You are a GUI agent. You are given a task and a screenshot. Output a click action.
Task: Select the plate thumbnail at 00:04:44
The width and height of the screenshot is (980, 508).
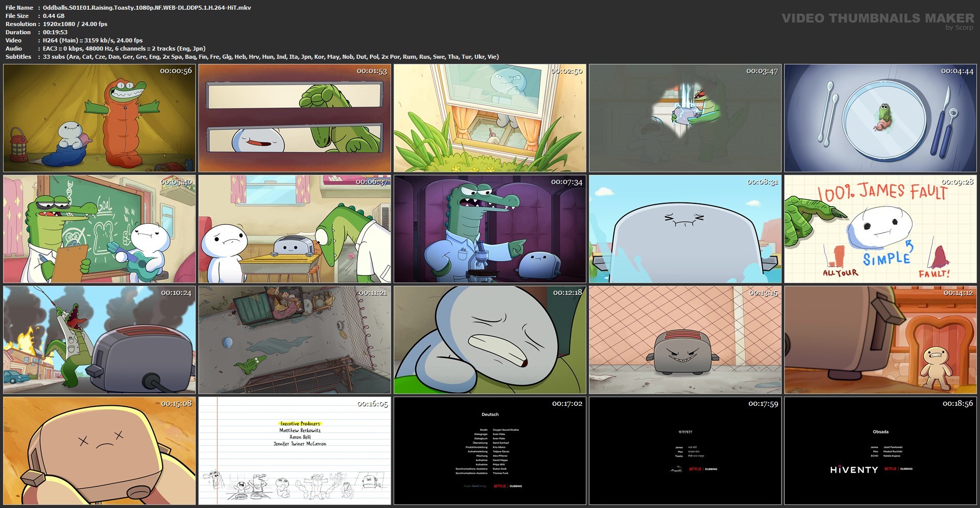pyautogui.click(x=881, y=118)
